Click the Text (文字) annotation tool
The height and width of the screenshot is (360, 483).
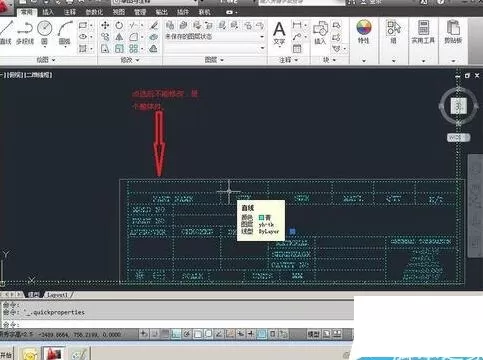tap(279, 33)
